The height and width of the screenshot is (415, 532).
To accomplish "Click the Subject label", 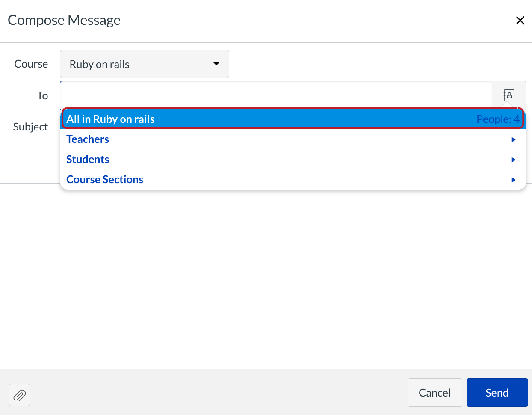I will [30, 127].
